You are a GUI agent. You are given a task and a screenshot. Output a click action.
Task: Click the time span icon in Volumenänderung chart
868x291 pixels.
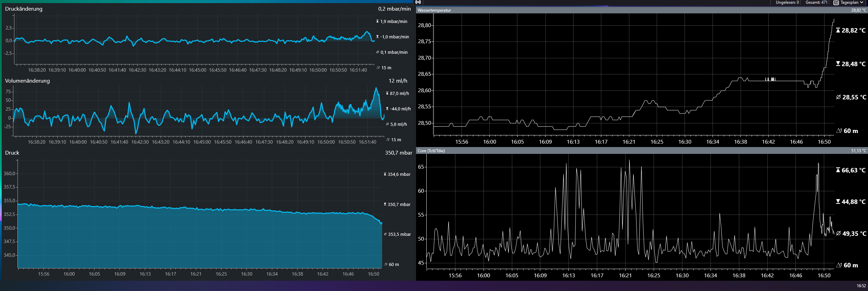click(388, 140)
